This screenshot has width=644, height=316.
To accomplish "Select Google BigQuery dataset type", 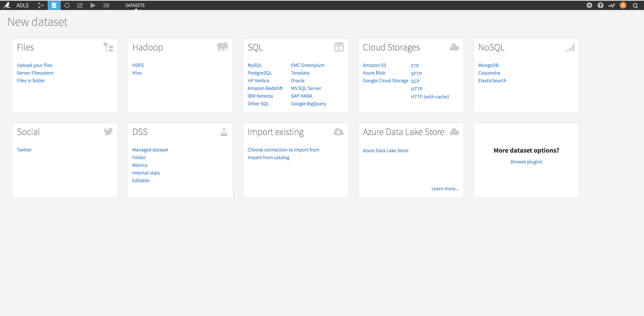I will [x=309, y=104].
